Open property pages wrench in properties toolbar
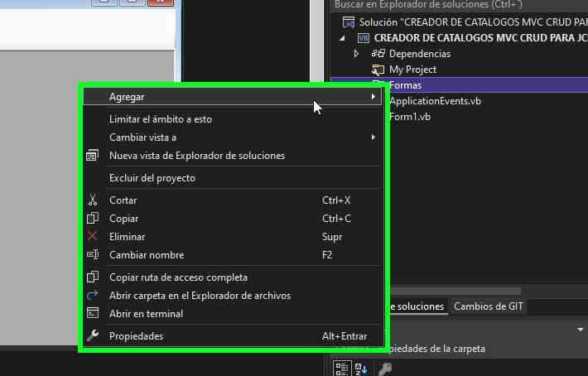 point(385,369)
